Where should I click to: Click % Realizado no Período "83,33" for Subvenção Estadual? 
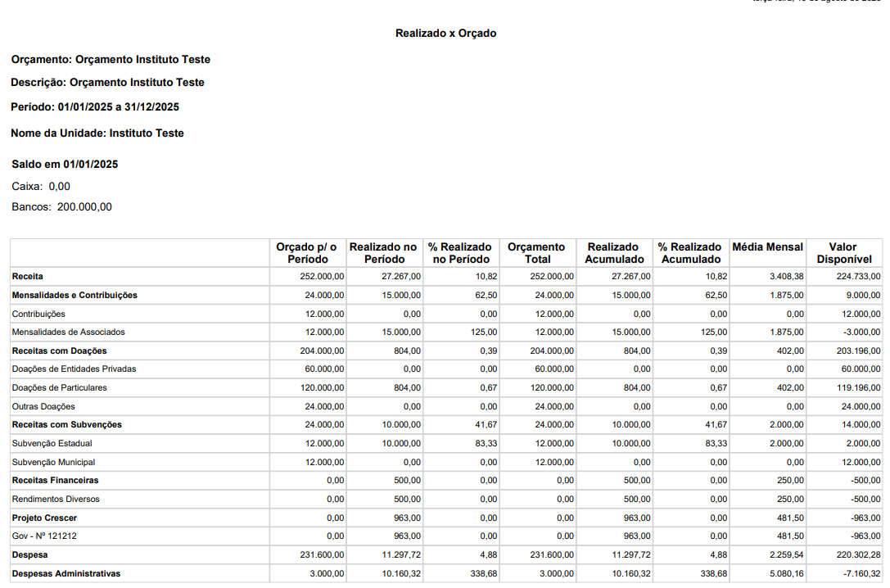tap(486, 443)
